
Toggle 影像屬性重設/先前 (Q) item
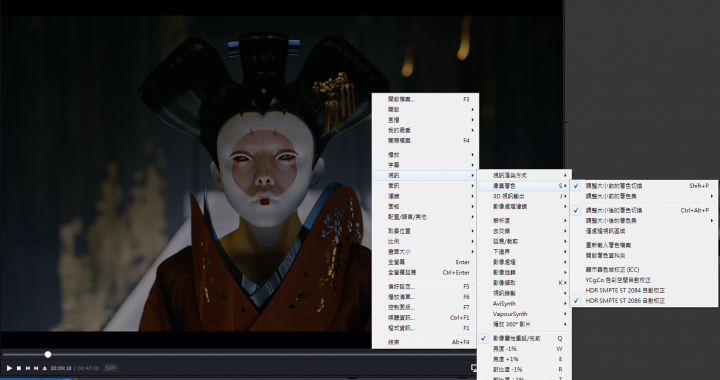523,338
